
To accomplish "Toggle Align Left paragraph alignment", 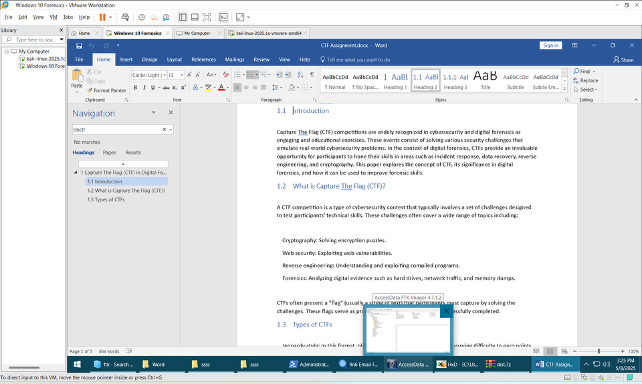I will point(237,88).
